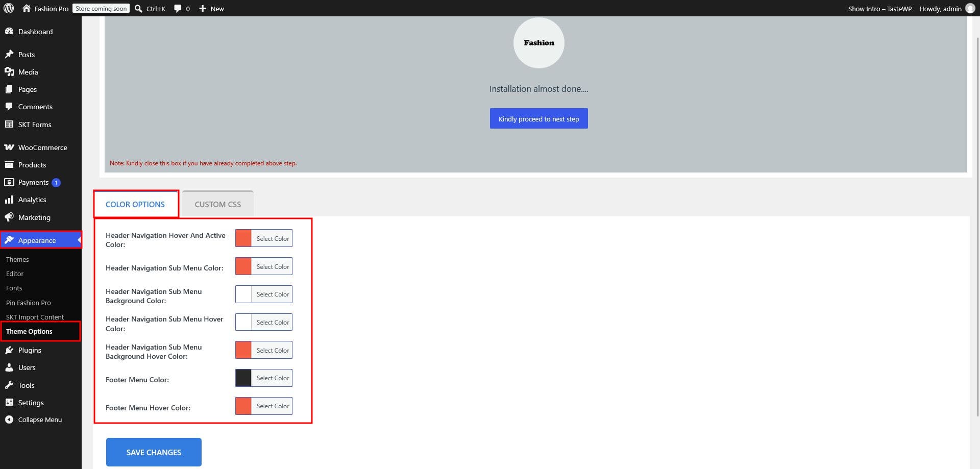Viewport: 980px width, 469px height.
Task: Click the Payments dollar icon
Action: pyautogui.click(x=9, y=182)
